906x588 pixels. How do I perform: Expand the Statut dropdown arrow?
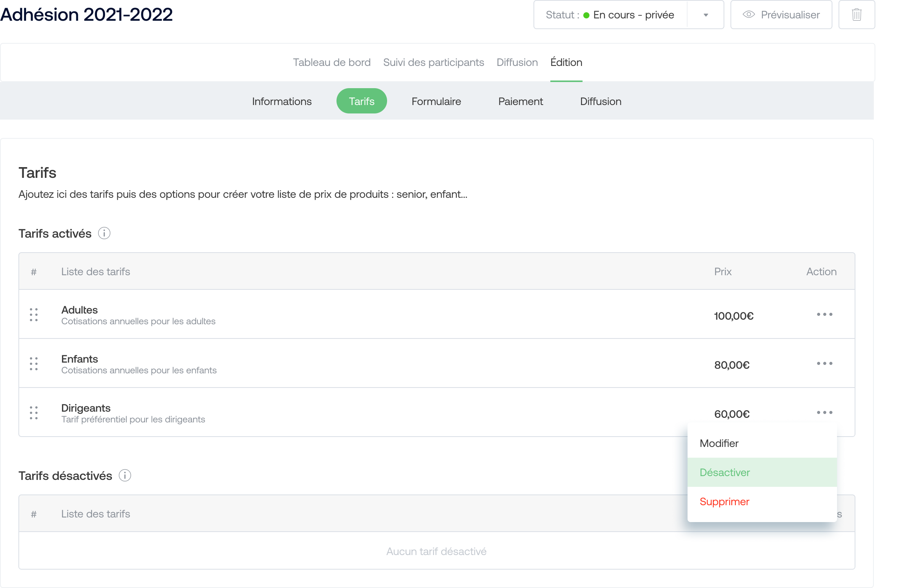706,15
